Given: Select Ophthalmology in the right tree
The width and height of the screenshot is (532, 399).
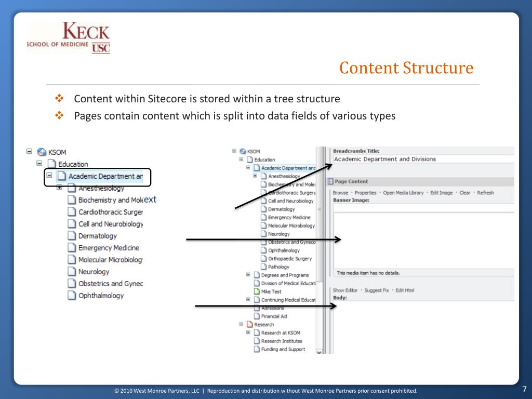Looking at the screenshot, I should click(284, 250).
